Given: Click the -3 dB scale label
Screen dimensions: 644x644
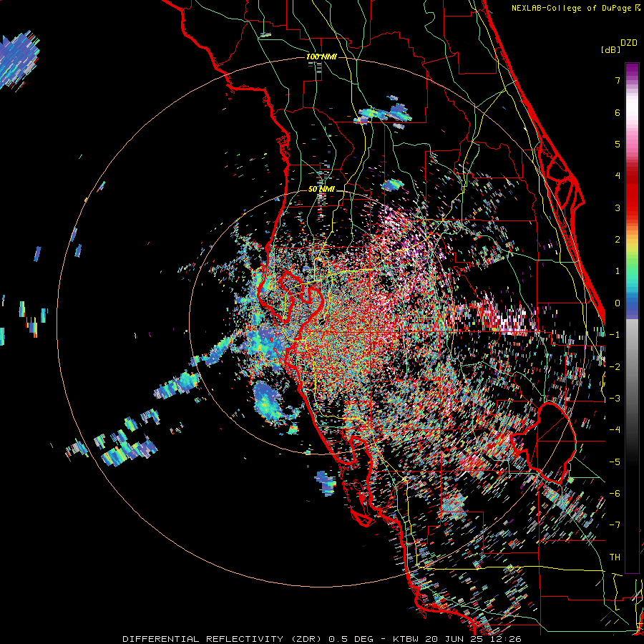Looking at the screenshot, I should click(x=615, y=399).
